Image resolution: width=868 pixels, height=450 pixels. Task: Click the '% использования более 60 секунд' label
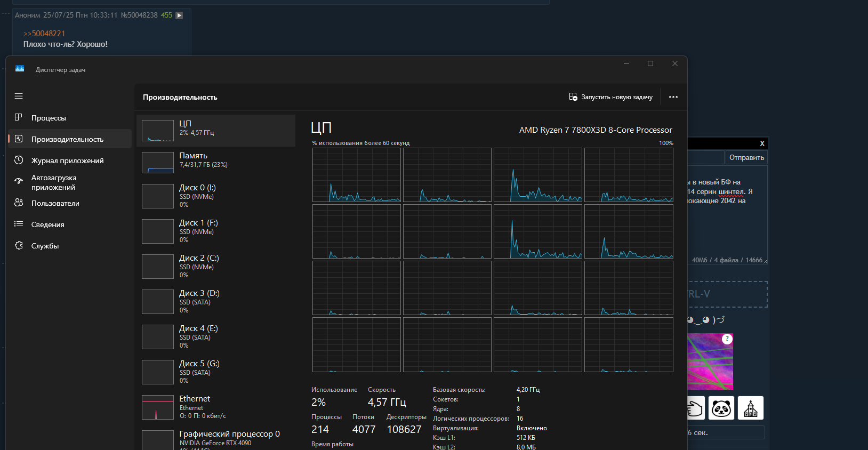(x=361, y=143)
